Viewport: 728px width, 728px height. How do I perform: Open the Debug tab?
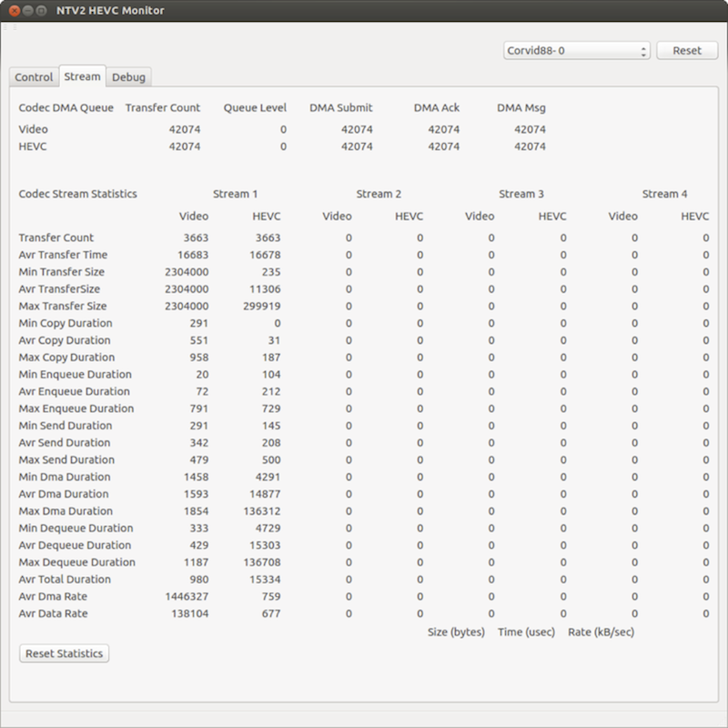tap(128, 77)
